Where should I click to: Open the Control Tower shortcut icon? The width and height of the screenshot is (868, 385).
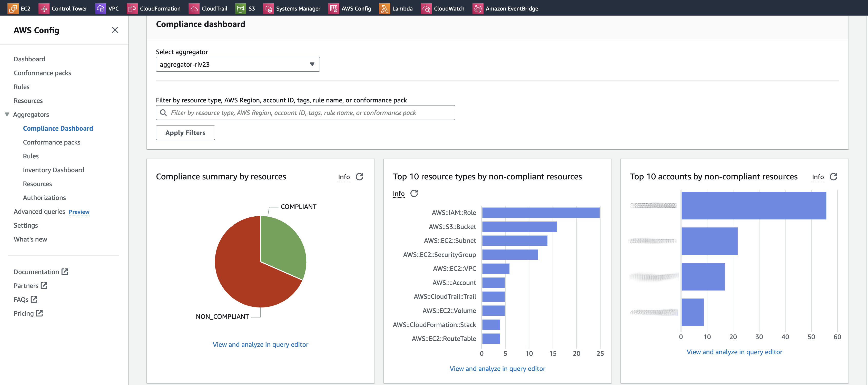click(x=44, y=8)
